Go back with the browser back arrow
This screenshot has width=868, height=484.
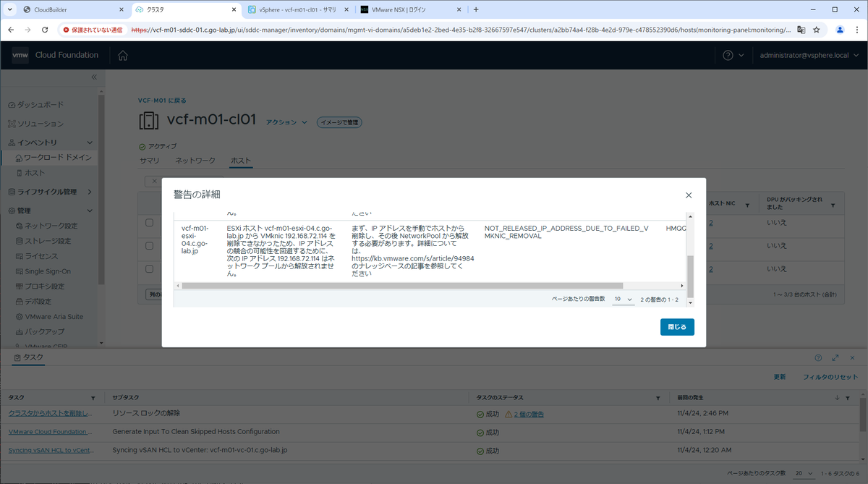click(11, 30)
